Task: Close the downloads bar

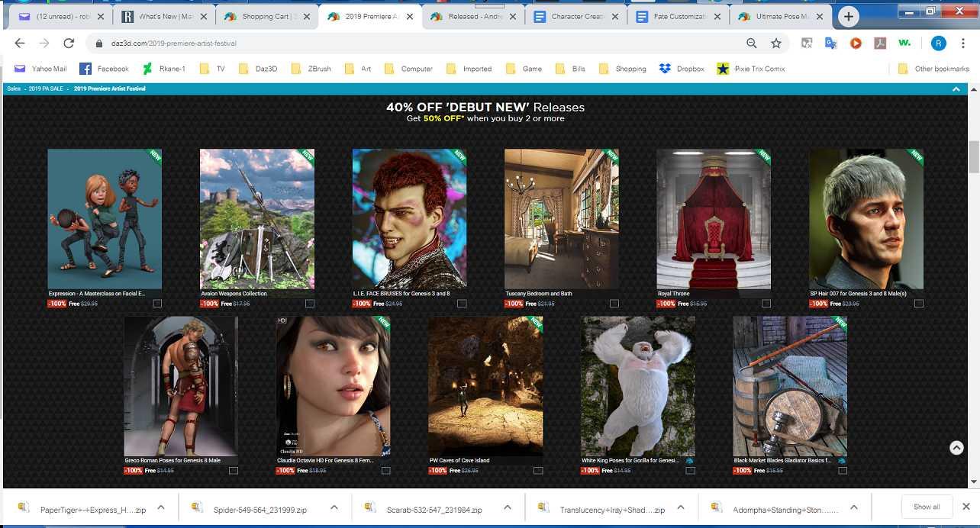Action: click(x=965, y=507)
